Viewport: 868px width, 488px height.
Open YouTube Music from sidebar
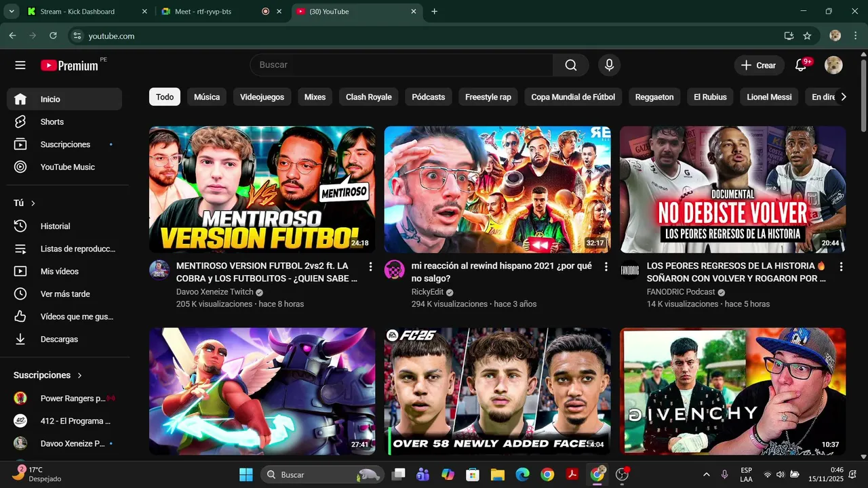pyautogui.click(x=65, y=167)
